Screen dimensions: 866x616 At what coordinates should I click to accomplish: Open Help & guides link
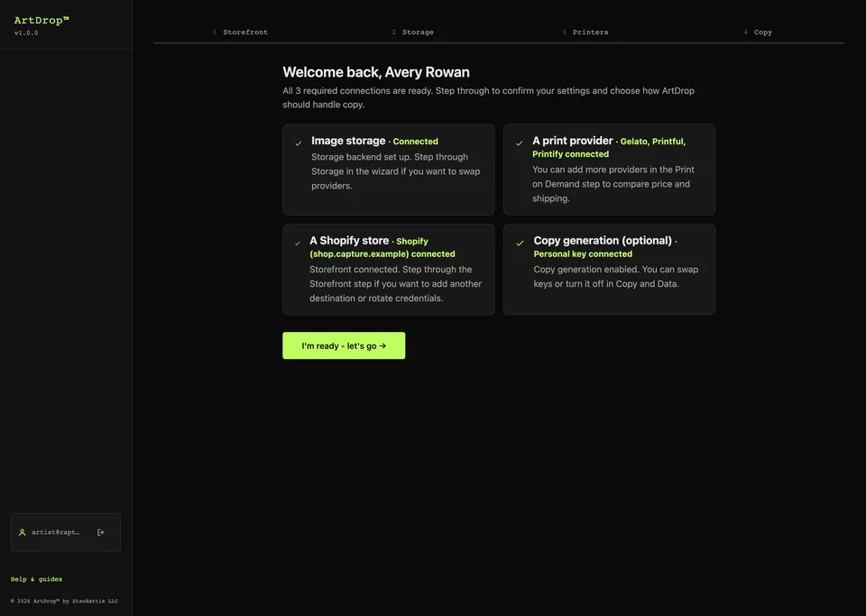[36, 579]
